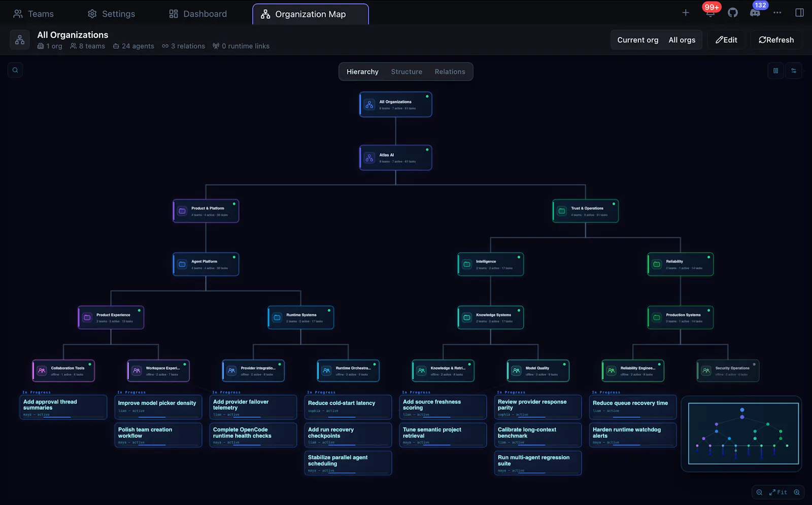The height and width of the screenshot is (505, 812).
Task: Select the Atlas AI org node
Action: pos(396,158)
